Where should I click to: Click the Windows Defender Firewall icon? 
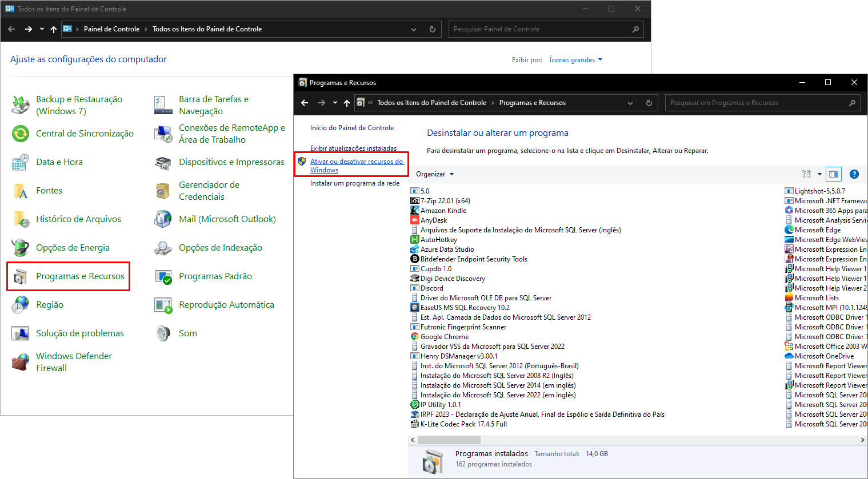(21, 362)
